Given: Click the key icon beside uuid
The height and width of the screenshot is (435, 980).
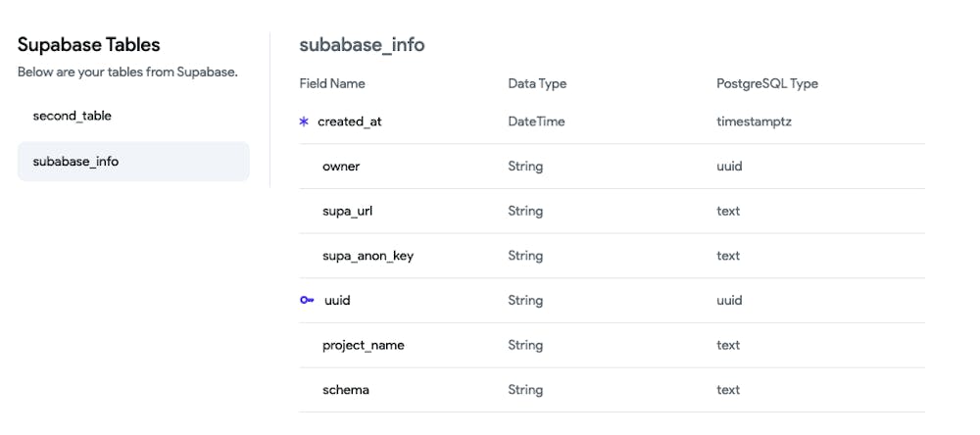Looking at the screenshot, I should click(x=307, y=300).
